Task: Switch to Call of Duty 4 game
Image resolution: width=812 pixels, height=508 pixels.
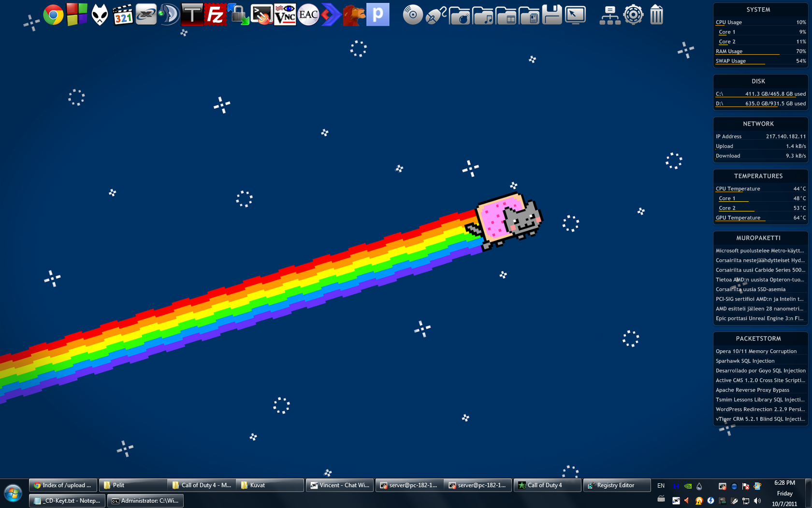Action: (x=548, y=485)
